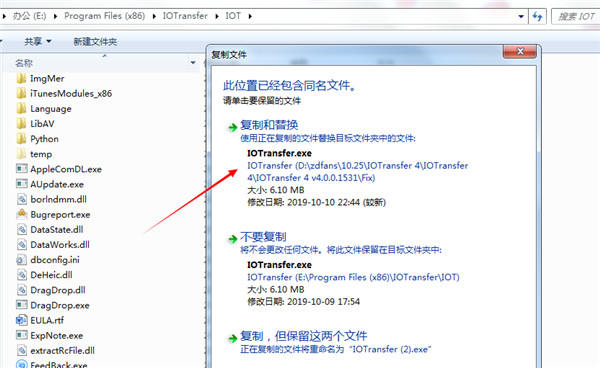Select the Bugreport.exe file name
This screenshot has height=368, width=600.
pyautogui.click(x=60, y=215)
